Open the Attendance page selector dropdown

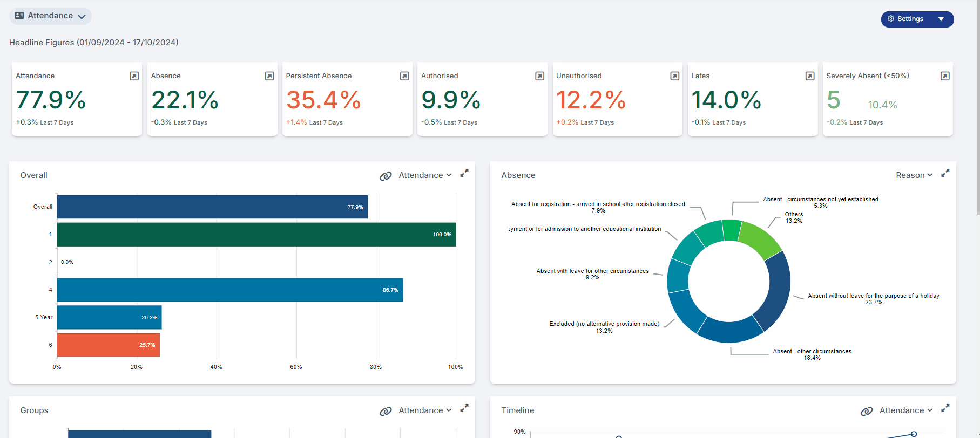[x=50, y=16]
